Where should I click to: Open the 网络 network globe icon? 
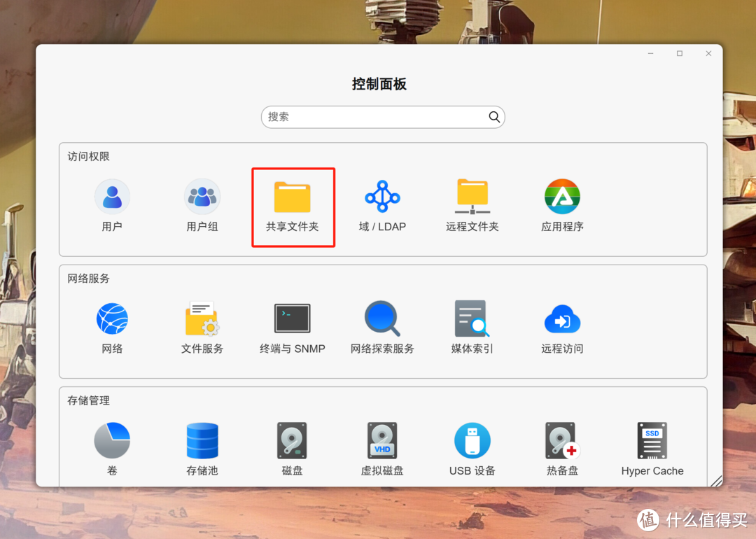[112, 319]
